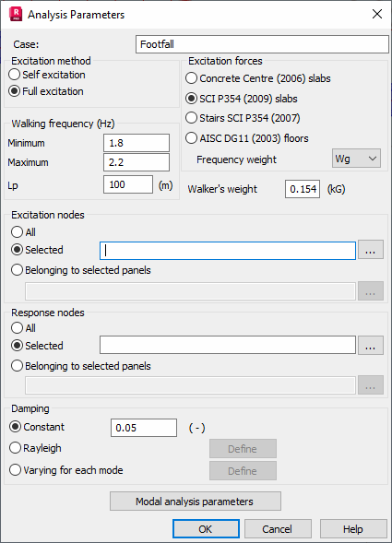Expand the Frequency weight Wg dropdown
Viewport: 392px width, 543px height.
pos(356,159)
